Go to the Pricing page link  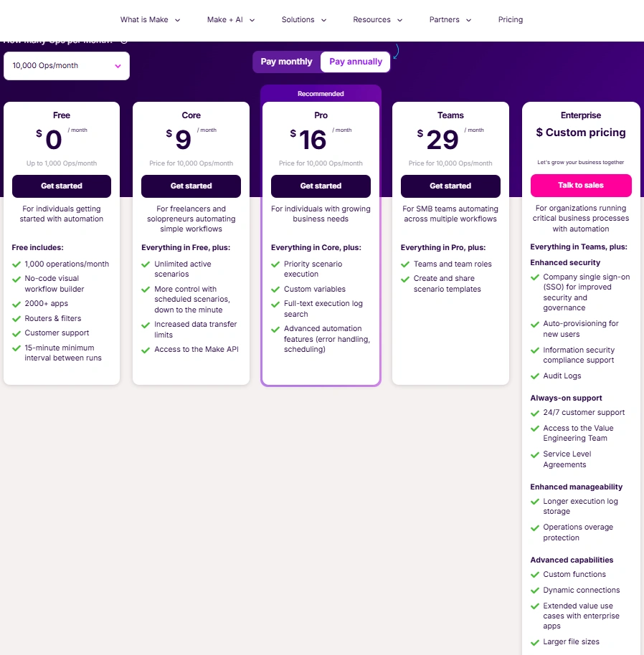click(511, 19)
